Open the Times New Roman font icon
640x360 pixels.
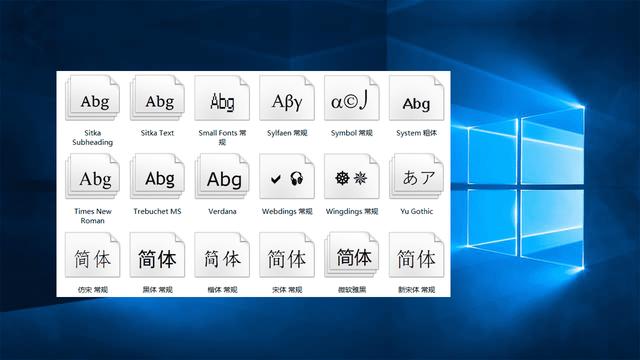[93, 176]
